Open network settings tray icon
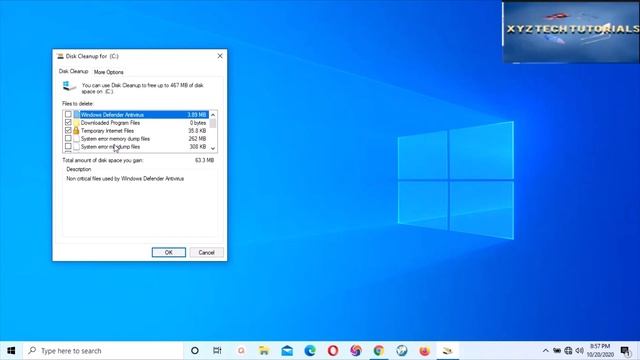 [x=568, y=351]
